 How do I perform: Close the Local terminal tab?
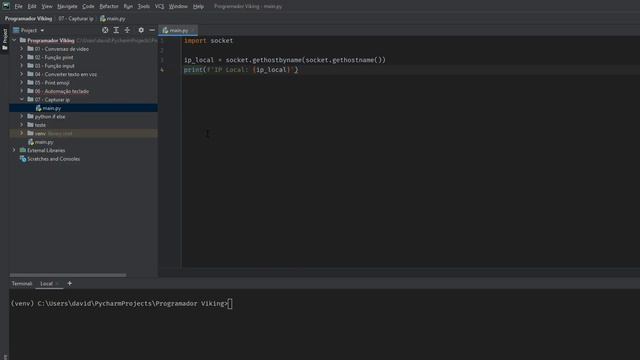pos(57,284)
